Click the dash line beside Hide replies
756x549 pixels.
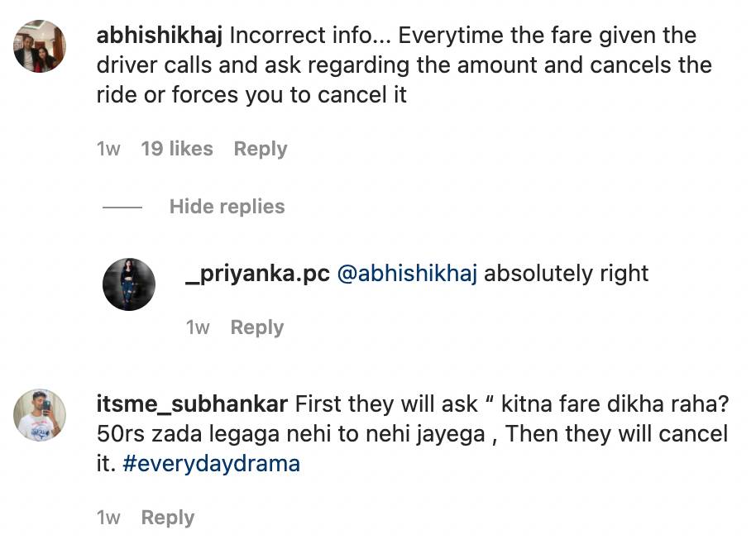(122, 207)
